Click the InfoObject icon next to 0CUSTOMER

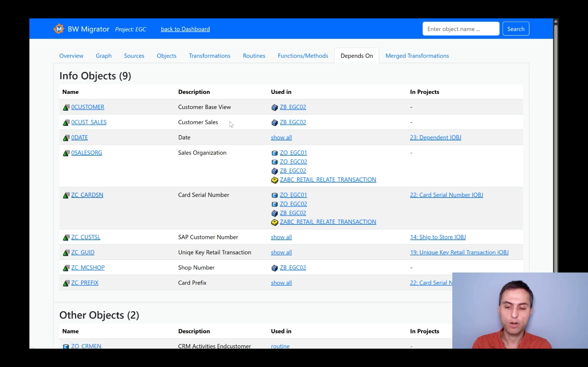(x=66, y=107)
